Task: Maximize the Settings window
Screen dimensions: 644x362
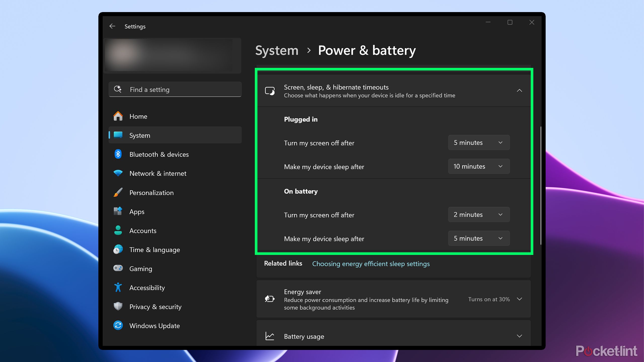Action: pos(510,22)
